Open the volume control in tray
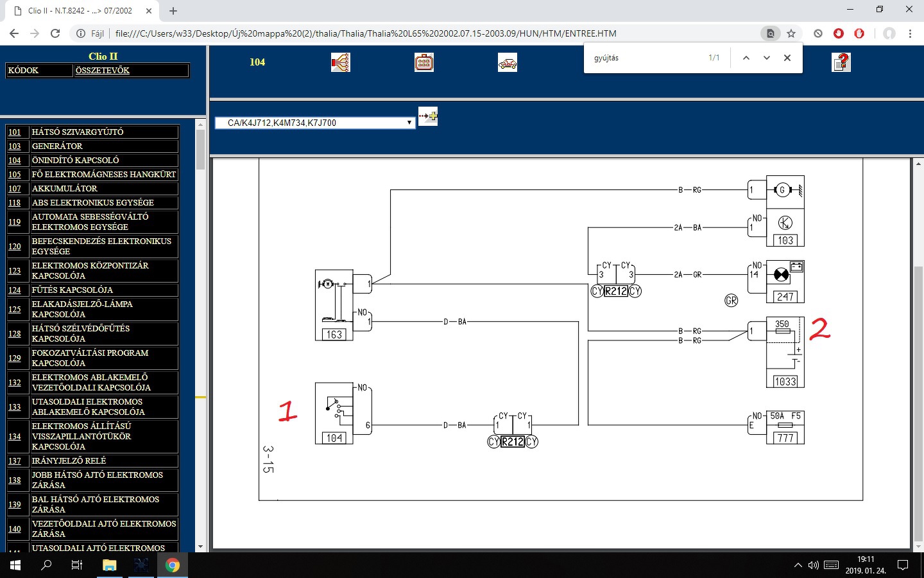Screen dimensions: 924x578 click(x=814, y=565)
